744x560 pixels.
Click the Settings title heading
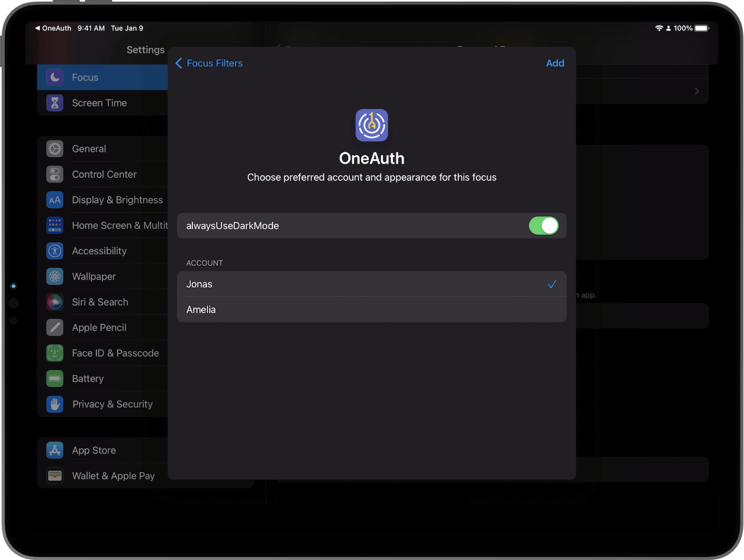145,50
